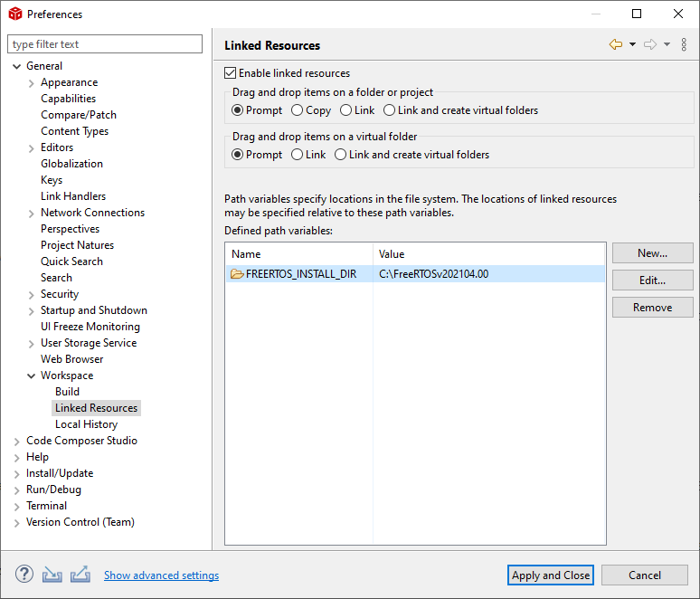Select the Content Types page

click(74, 131)
